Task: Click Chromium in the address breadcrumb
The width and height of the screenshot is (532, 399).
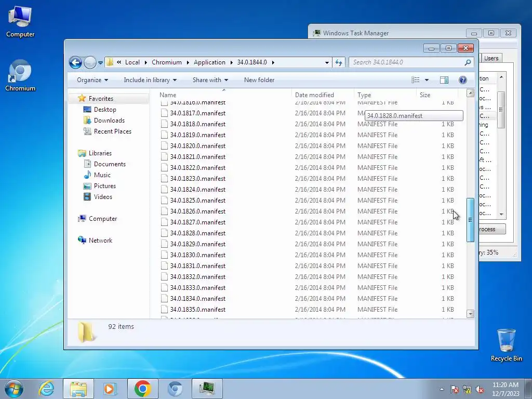Action: 167,62
